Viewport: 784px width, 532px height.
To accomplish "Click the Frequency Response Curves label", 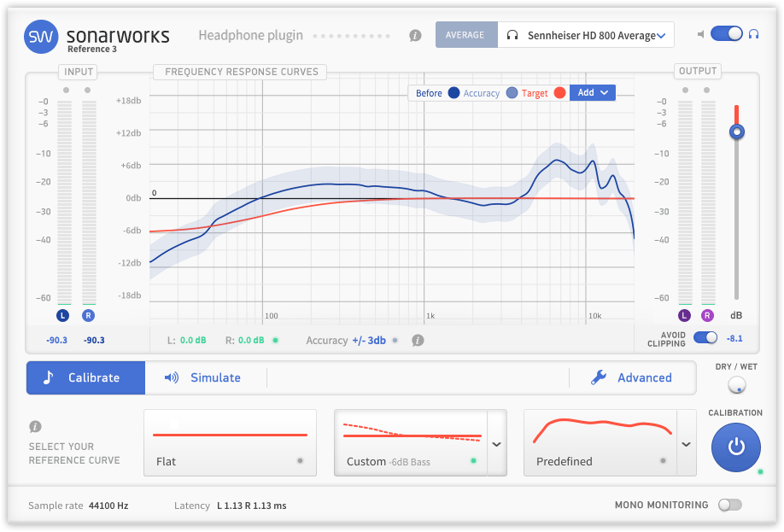I will 242,72.
